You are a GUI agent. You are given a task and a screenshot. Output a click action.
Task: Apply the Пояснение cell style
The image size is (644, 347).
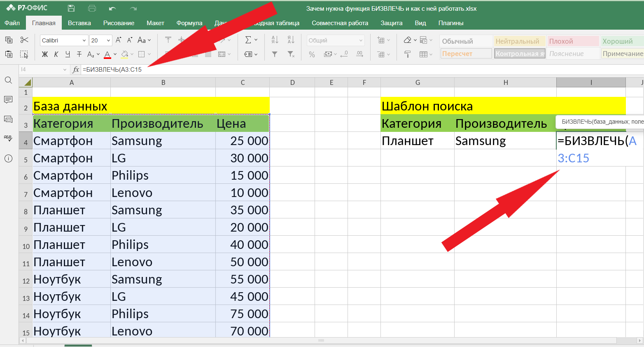pyautogui.click(x=573, y=54)
